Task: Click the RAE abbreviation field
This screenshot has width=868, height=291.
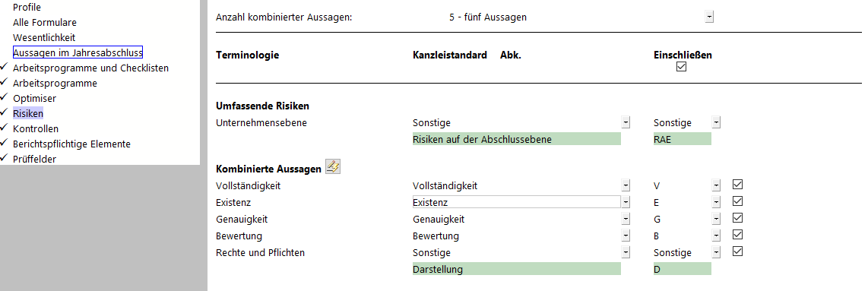Action: click(x=682, y=139)
